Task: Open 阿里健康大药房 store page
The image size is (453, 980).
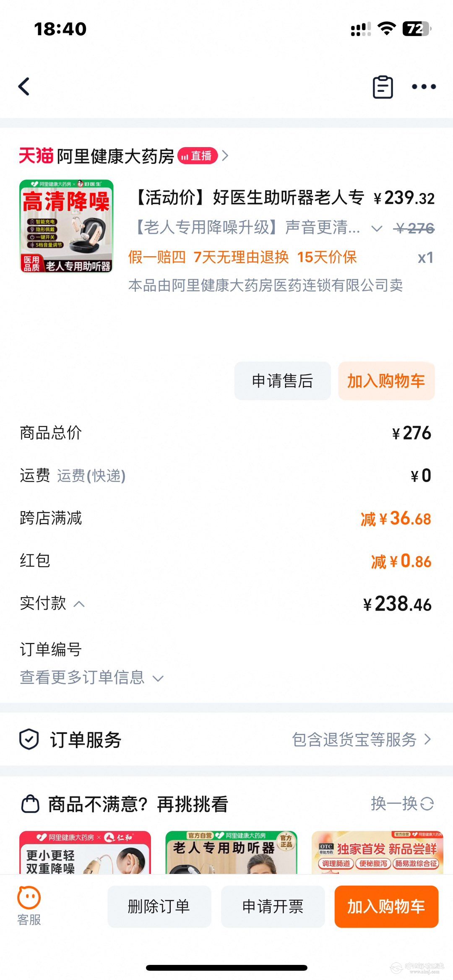Action: click(x=115, y=156)
